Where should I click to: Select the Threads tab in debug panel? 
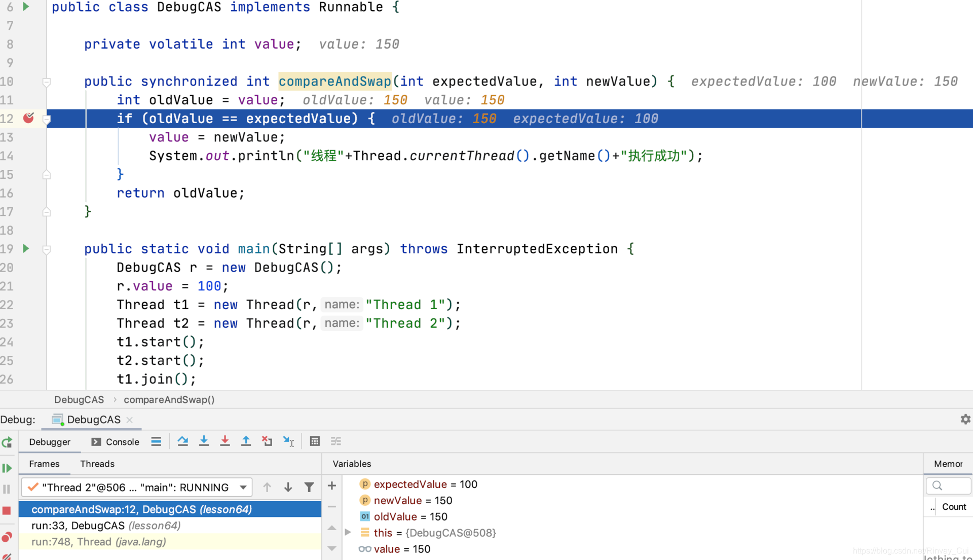pos(97,463)
